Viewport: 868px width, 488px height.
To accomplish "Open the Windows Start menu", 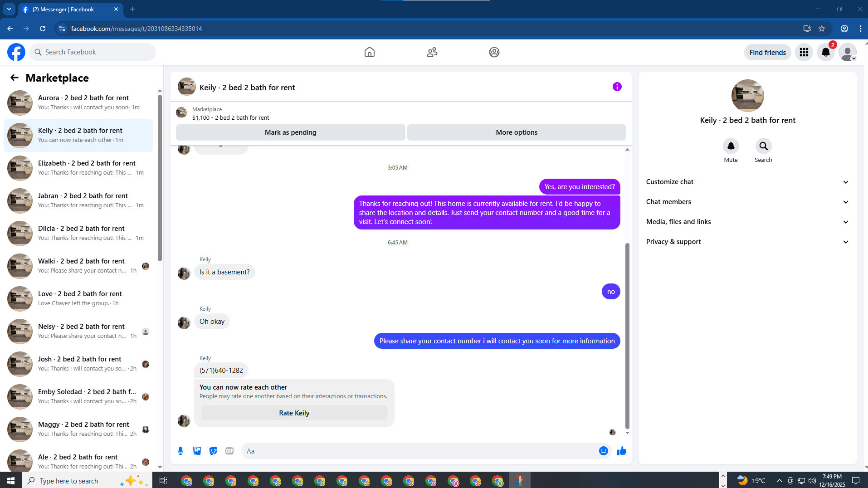I will coord(11,480).
